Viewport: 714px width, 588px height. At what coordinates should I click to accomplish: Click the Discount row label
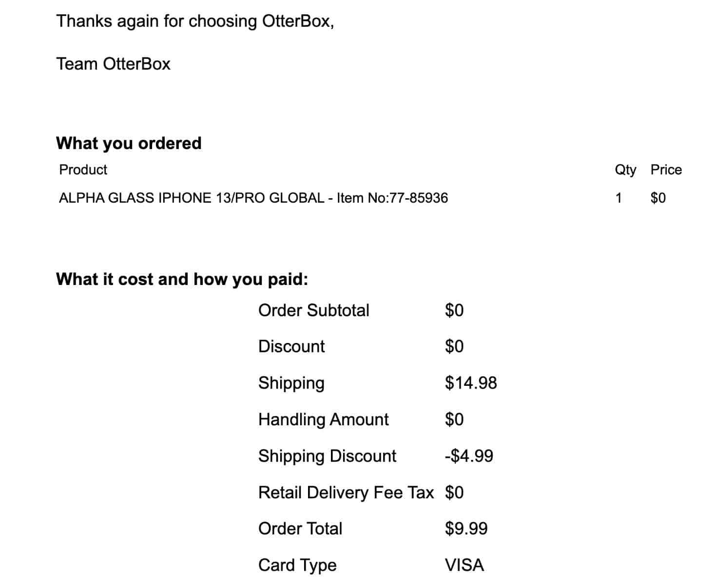(x=291, y=346)
